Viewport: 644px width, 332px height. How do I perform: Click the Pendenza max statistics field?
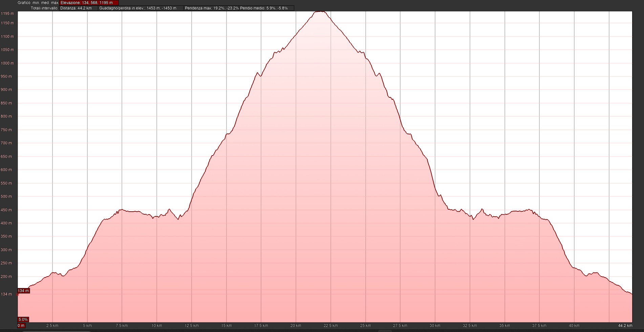tap(212, 8)
